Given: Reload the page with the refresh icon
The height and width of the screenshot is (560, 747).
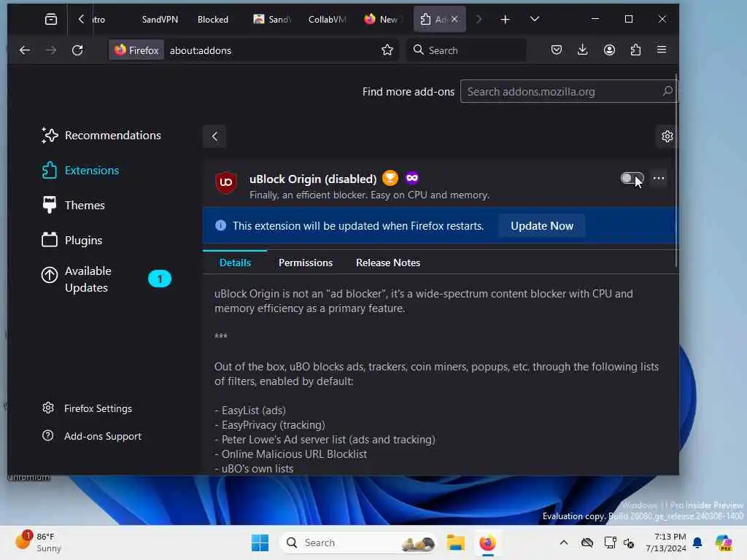Looking at the screenshot, I should coord(77,50).
